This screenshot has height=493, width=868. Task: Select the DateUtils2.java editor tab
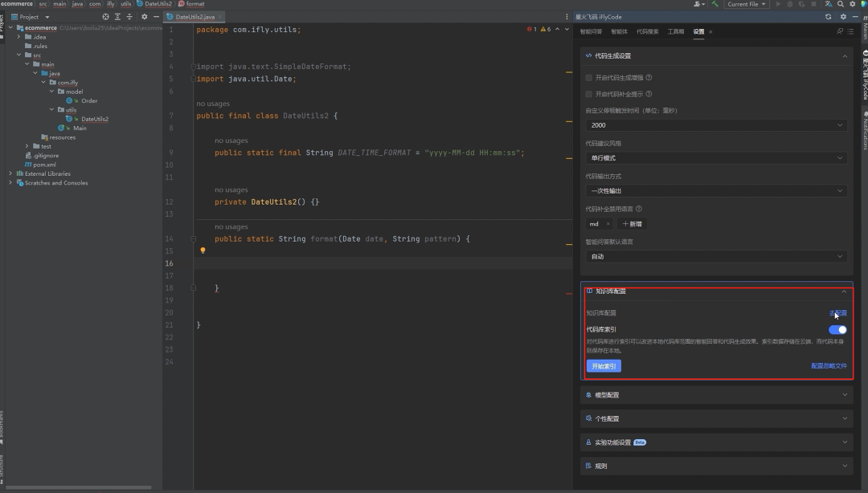(x=194, y=17)
